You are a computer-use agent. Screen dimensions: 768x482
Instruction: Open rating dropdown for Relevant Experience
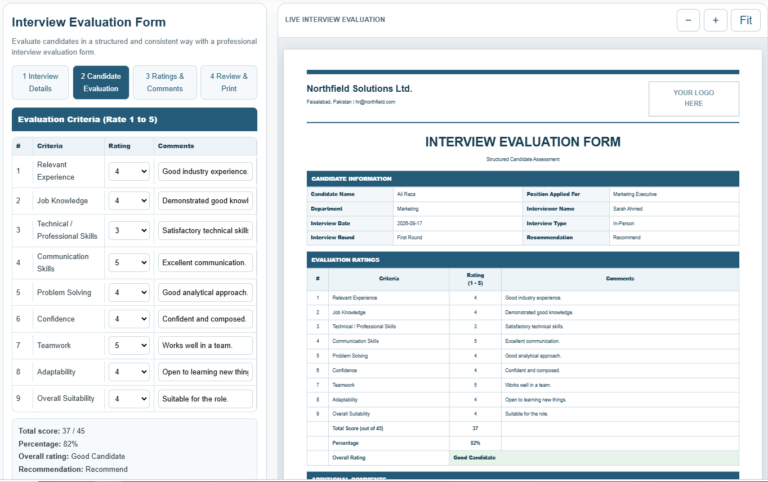pos(129,171)
